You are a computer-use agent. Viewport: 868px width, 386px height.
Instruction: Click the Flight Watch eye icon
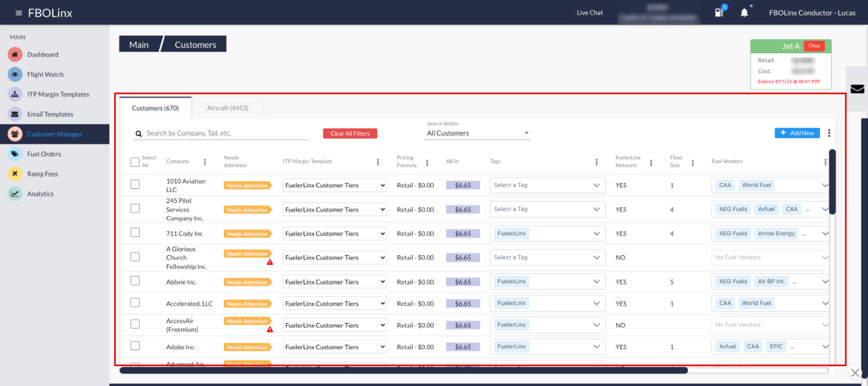(x=15, y=74)
